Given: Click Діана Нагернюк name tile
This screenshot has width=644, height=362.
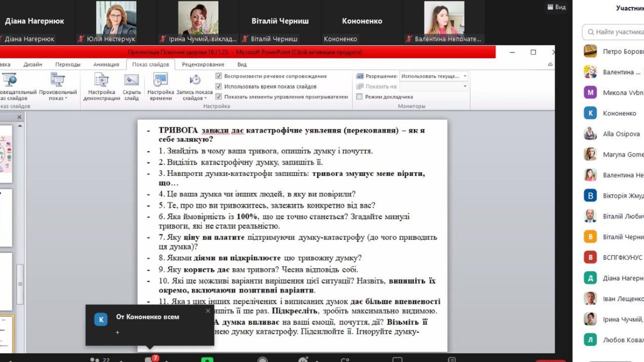Looking at the screenshot, I should tap(35, 21).
